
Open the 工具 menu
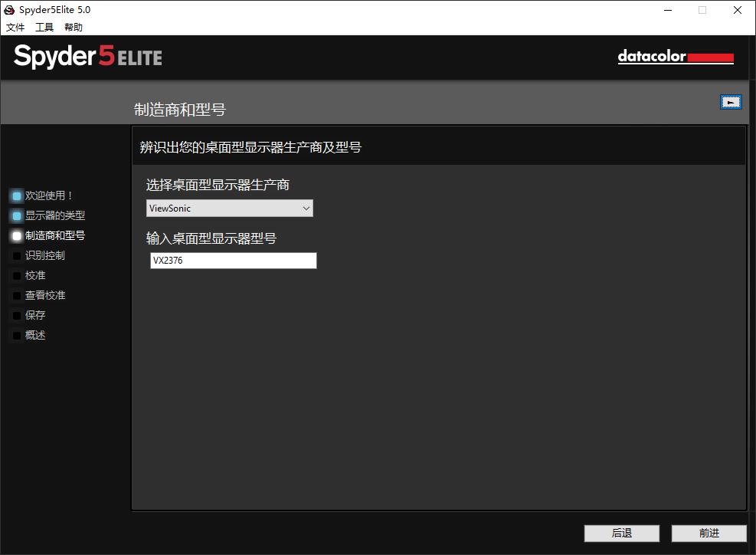[x=44, y=28]
